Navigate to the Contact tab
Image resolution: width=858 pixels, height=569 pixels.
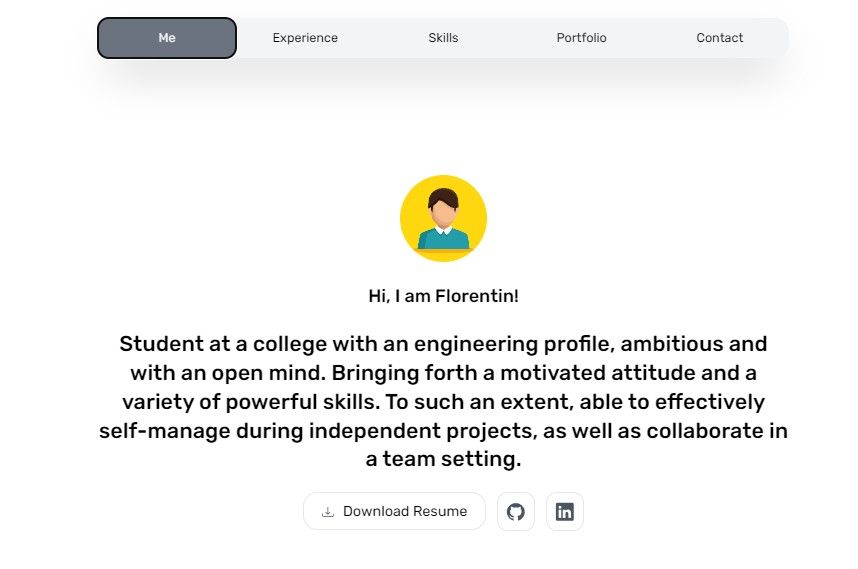coord(719,38)
